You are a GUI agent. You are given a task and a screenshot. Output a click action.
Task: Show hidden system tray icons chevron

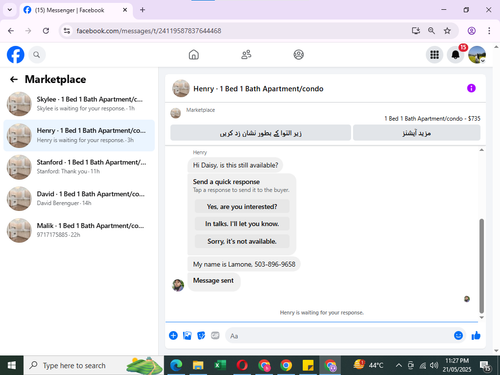[398, 365]
